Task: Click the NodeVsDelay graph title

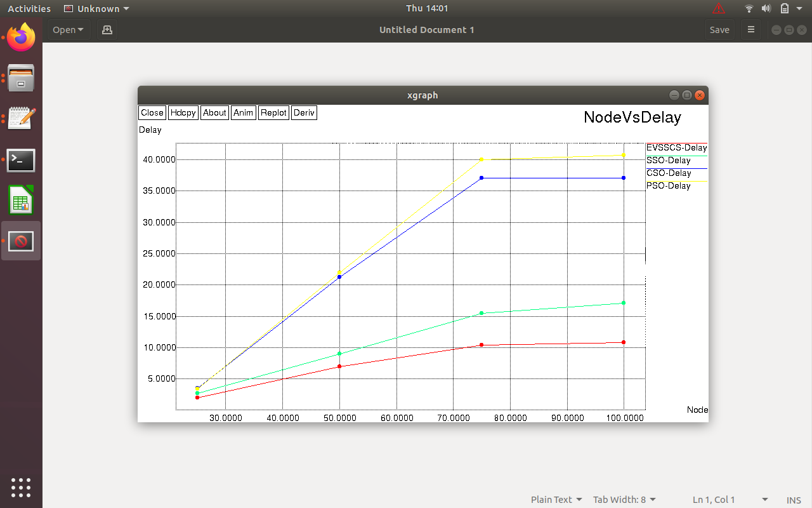Action: click(x=632, y=117)
